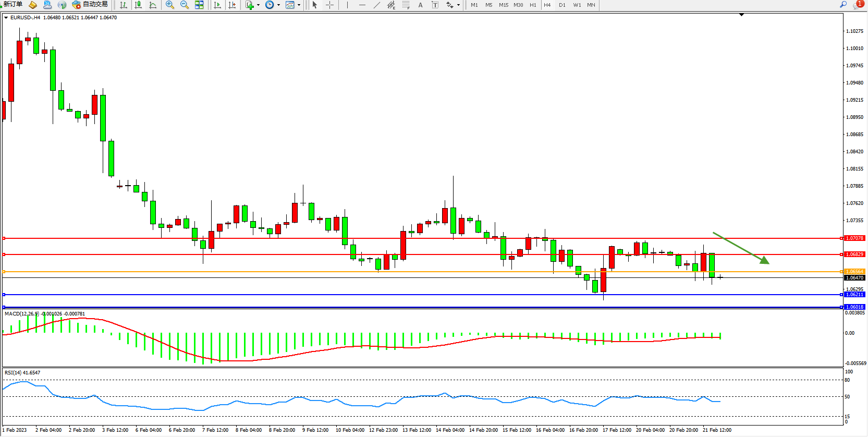Select the crosshair cursor tool

pos(330,5)
